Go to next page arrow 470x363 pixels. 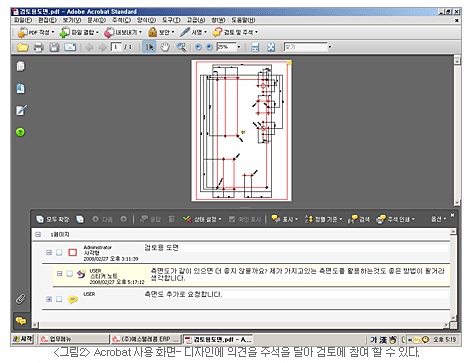[x=102, y=47]
